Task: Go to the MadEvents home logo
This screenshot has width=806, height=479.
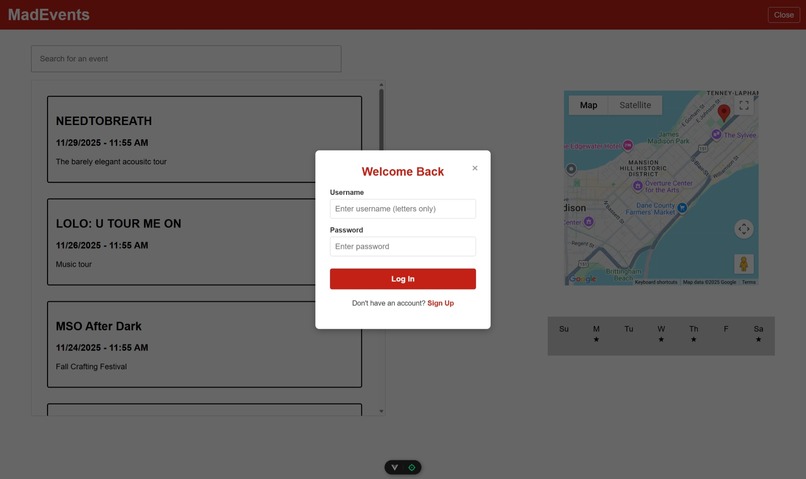Action: pyautogui.click(x=49, y=15)
